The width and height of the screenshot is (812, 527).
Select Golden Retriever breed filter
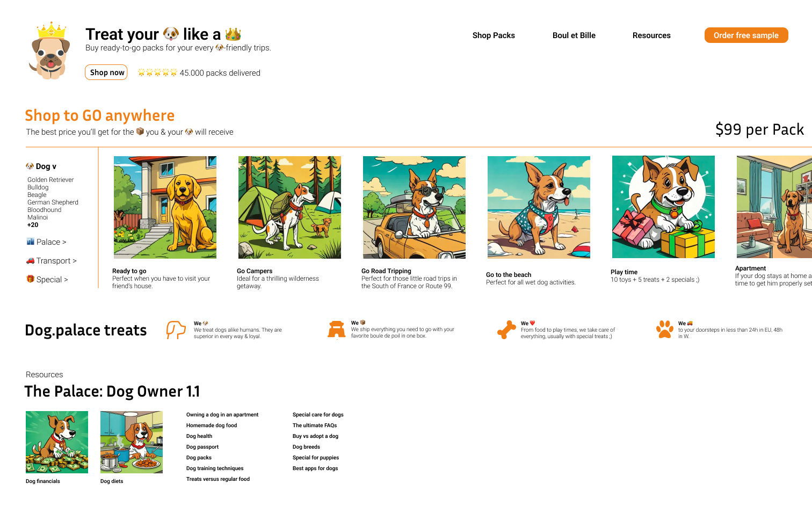[50, 180]
